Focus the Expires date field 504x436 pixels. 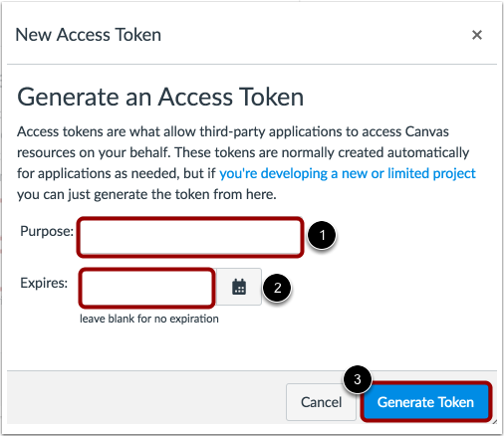[x=147, y=288]
